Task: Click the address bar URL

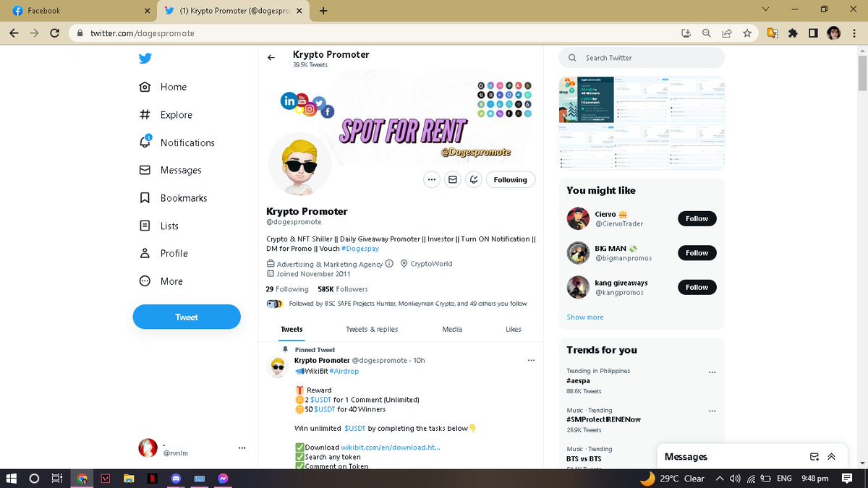Action: click(x=142, y=33)
